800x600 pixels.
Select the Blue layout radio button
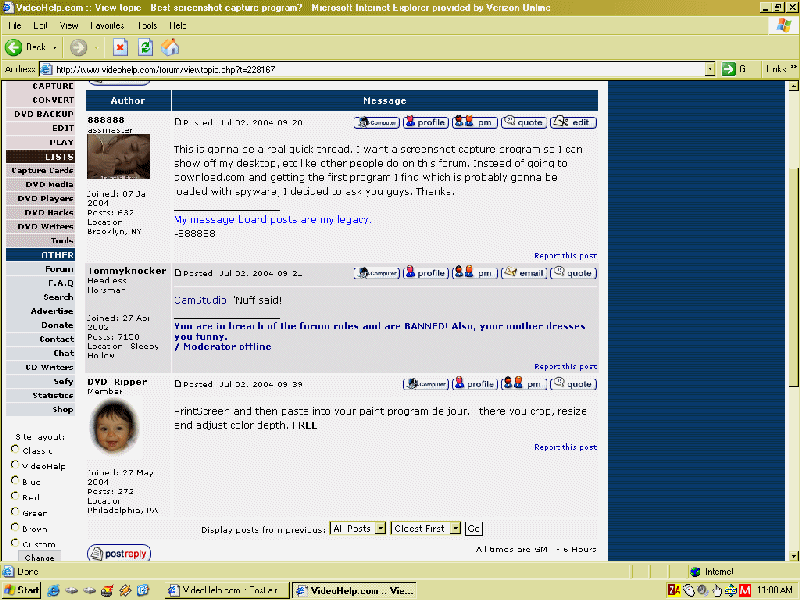(15, 481)
